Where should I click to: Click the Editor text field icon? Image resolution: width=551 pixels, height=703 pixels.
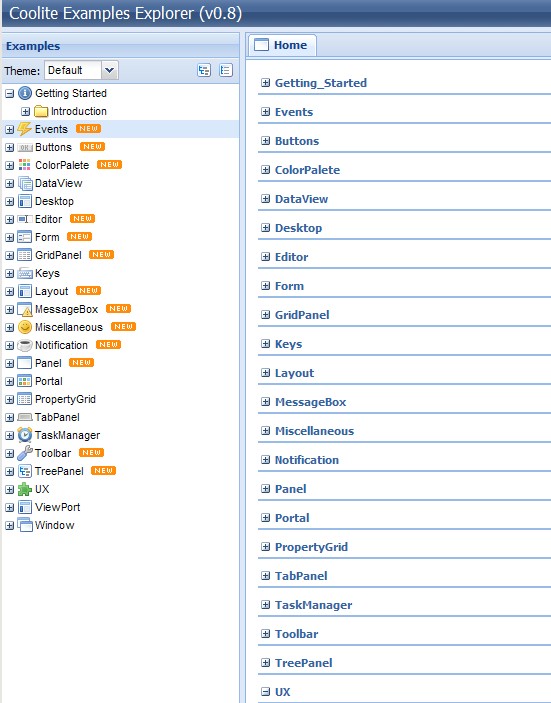(25, 219)
